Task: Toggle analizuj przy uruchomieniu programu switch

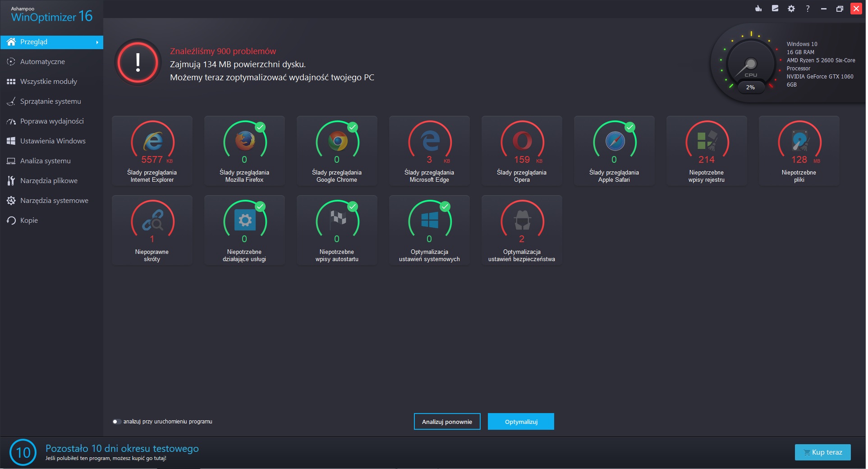Action: click(x=117, y=422)
